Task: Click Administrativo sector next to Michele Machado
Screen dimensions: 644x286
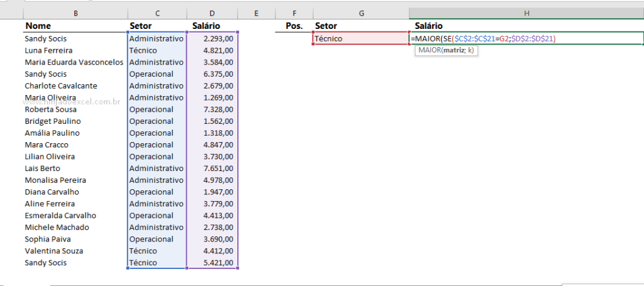Action: coord(157,228)
